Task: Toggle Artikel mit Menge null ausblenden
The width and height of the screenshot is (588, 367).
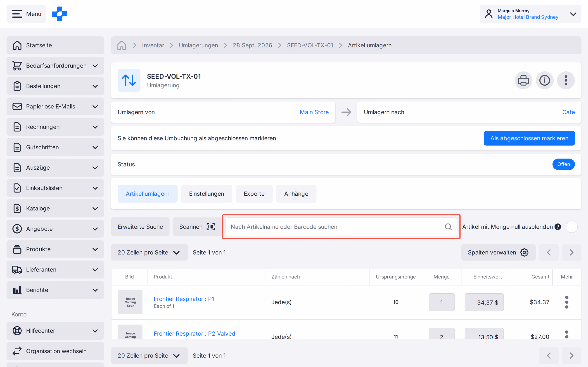Action: coord(571,227)
